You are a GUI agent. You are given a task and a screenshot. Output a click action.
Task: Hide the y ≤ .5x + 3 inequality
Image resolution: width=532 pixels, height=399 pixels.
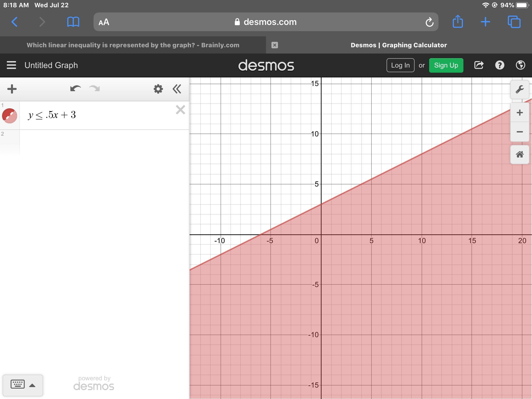click(10, 116)
